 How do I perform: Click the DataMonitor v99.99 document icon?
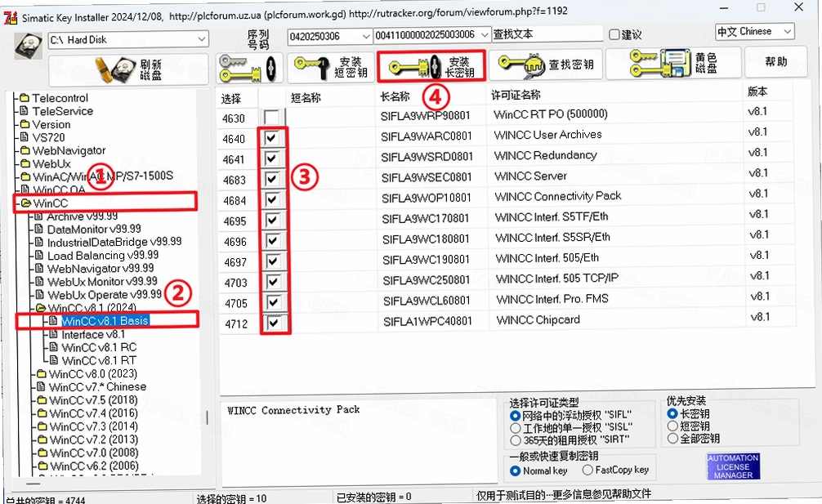38,229
